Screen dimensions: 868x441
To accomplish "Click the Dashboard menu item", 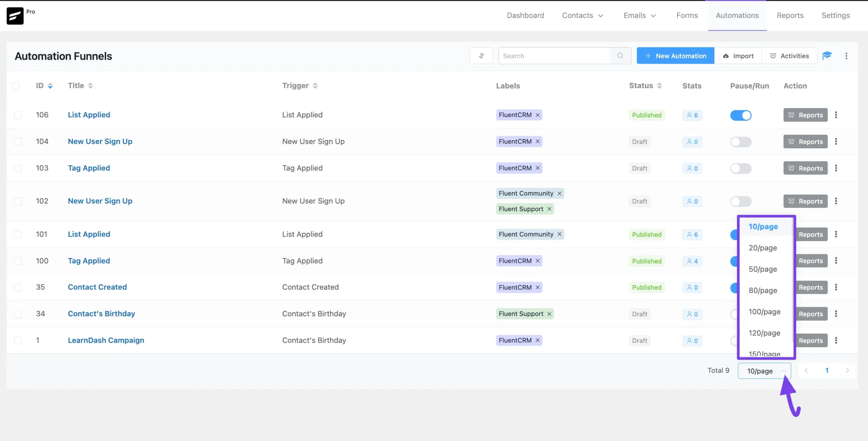I will coord(526,15).
